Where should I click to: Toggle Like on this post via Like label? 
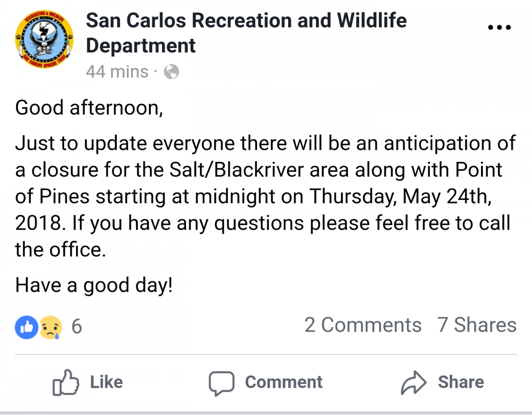click(x=106, y=382)
